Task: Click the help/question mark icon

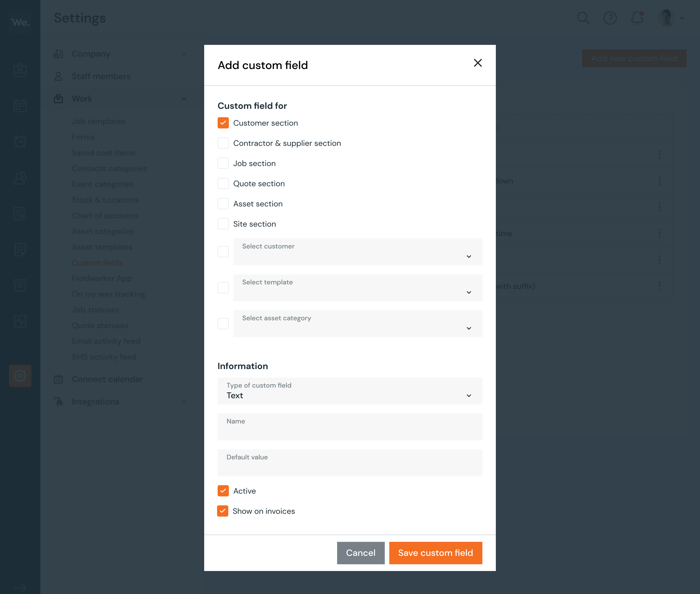Action: pyautogui.click(x=611, y=18)
